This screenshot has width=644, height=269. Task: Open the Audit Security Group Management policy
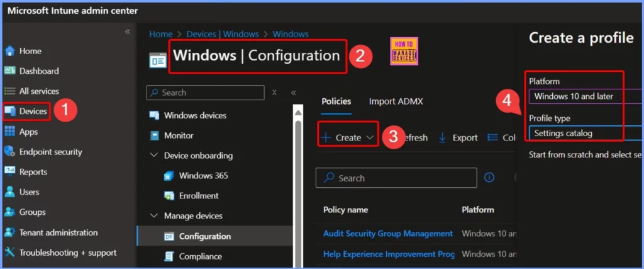388,234
